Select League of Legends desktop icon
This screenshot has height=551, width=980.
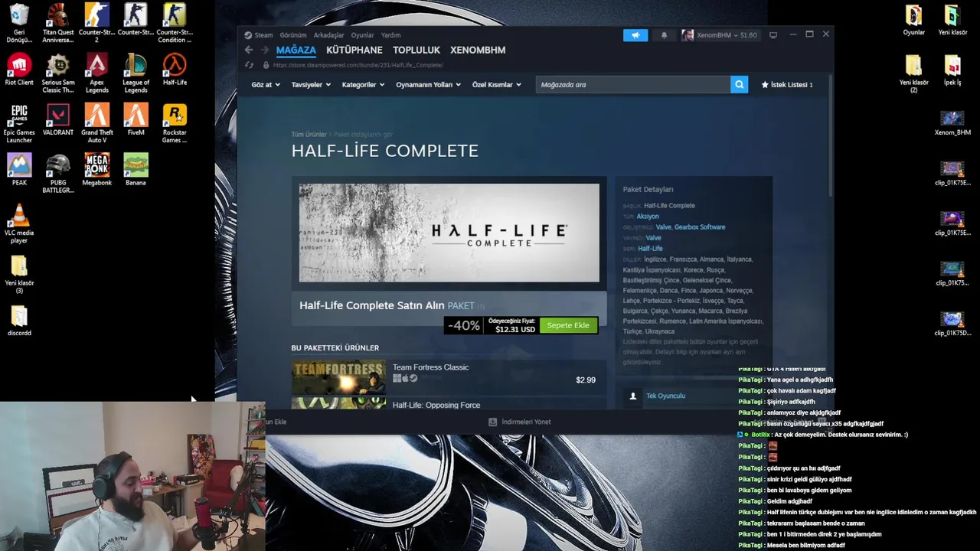click(136, 73)
